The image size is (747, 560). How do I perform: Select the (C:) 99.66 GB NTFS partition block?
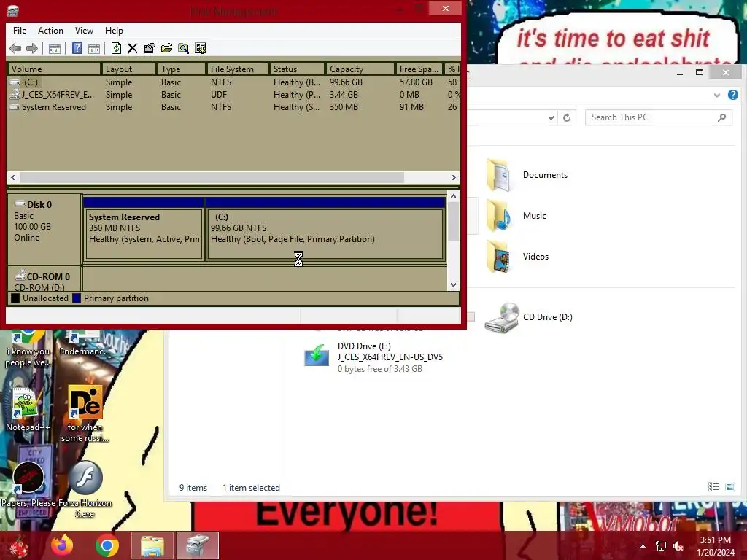tap(325, 233)
